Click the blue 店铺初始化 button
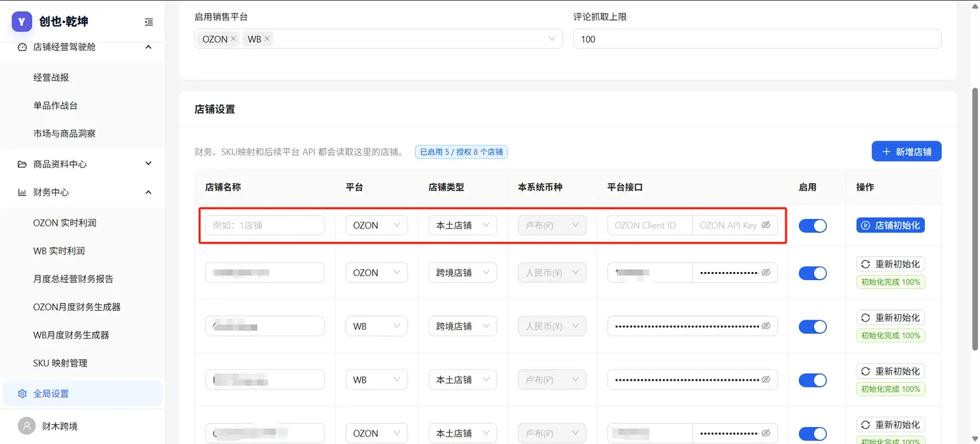This screenshot has width=980, height=444. coord(890,225)
